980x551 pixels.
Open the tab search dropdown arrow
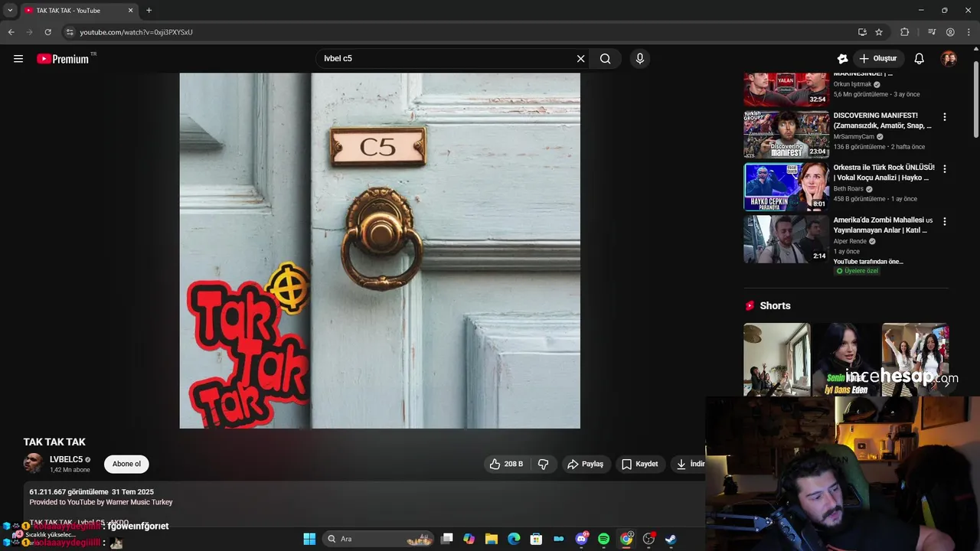click(10, 10)
